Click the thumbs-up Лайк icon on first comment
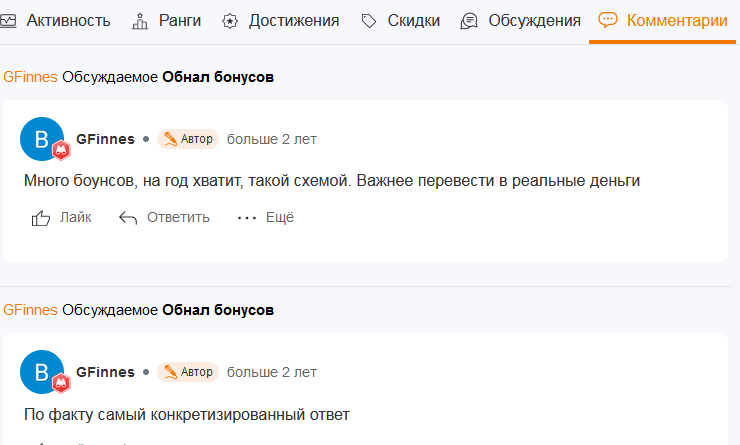The image size is (740, 445). [41, 218]
